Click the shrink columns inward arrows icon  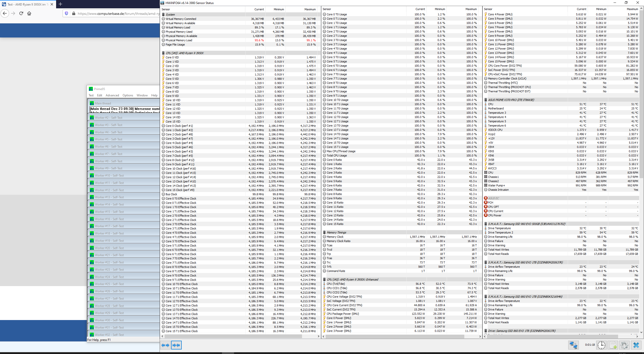pos(176,345)
